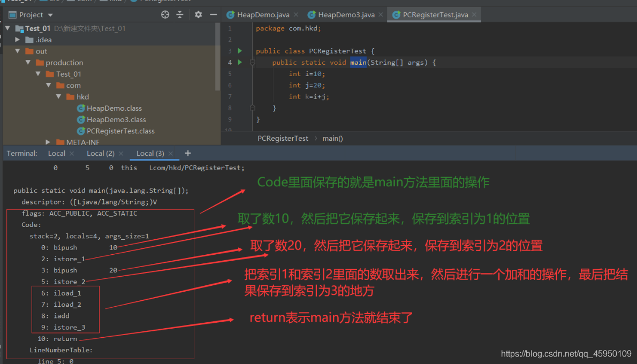This screenshot has width=637, height=364.
Task: Click 'stack=2, locals=4, args_size=1' text
Action: pos(89,236)
